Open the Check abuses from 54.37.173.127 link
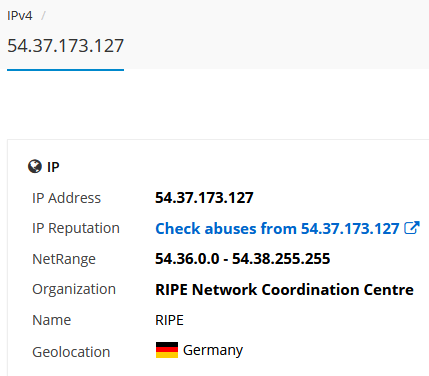 click(x=277, y=229)
